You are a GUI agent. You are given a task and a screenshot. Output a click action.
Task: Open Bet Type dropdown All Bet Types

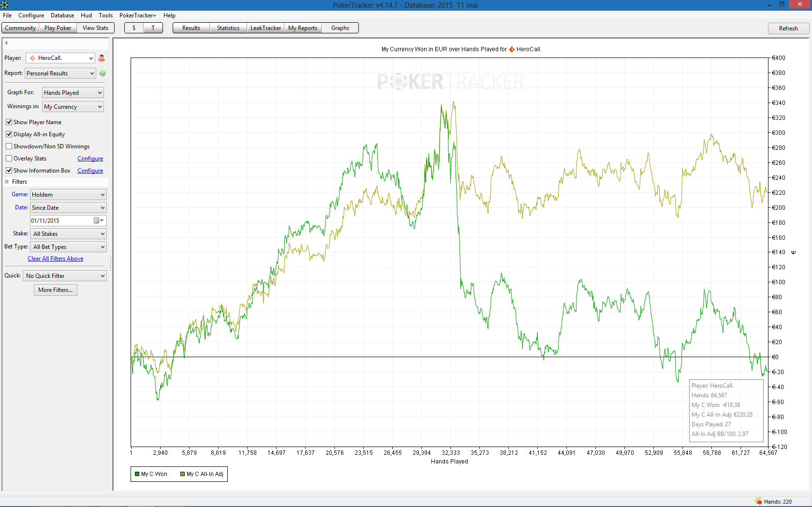pyautogui.click(x=68, y=247)
